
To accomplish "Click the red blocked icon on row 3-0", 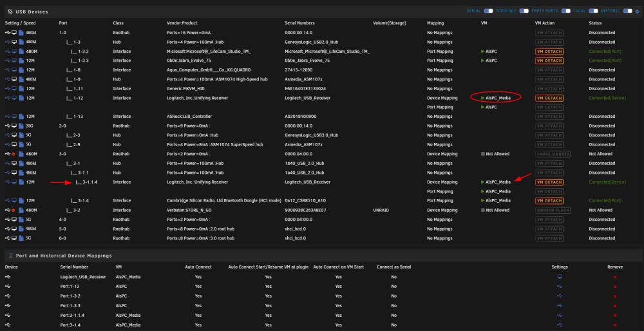I will (x=14, y=154).
